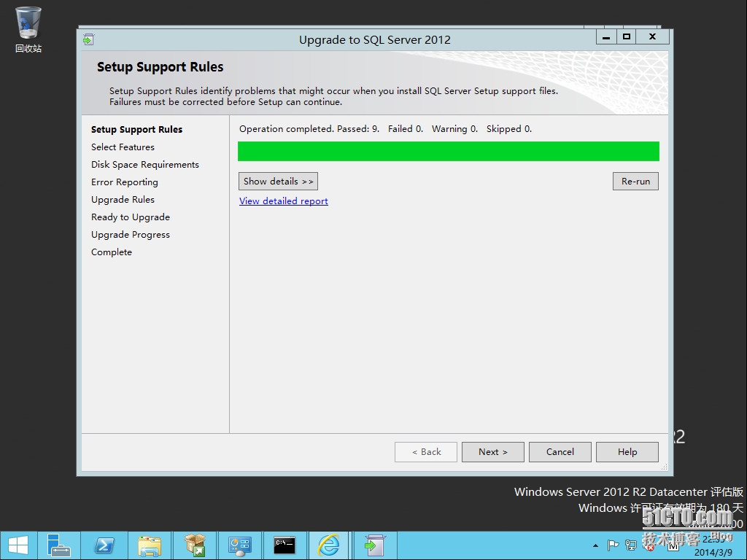Close the Upgrade to SQL Server window
This screenshot has width=747, height=560.
(x=653, y=37)
